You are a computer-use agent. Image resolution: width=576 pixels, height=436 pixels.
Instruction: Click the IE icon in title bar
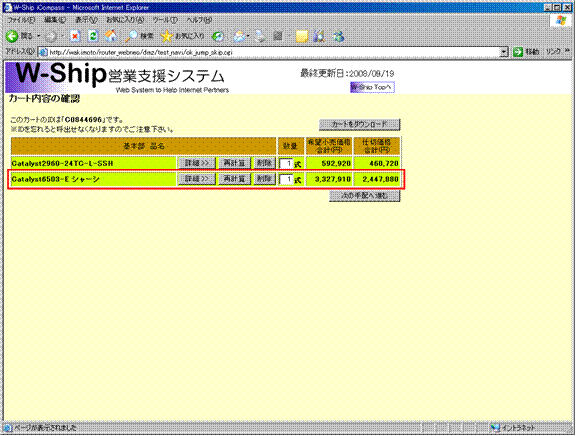pos(7,7)
